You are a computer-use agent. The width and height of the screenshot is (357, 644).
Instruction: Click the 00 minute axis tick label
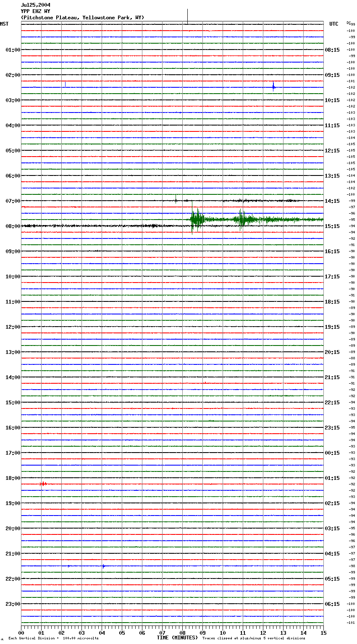[21, 633]
